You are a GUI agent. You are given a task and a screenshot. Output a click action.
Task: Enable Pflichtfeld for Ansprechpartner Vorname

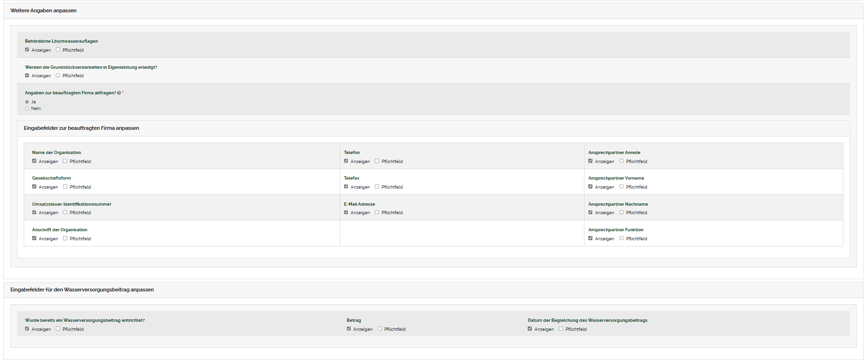click(621, 187)
